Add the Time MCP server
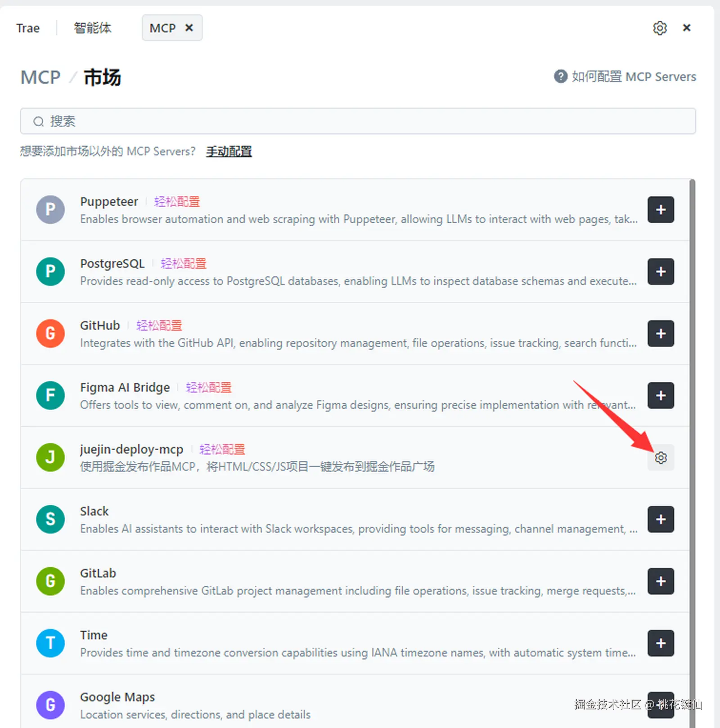Image resolution: width=720 pixels, height=728 pixels. tap(661, 643)
